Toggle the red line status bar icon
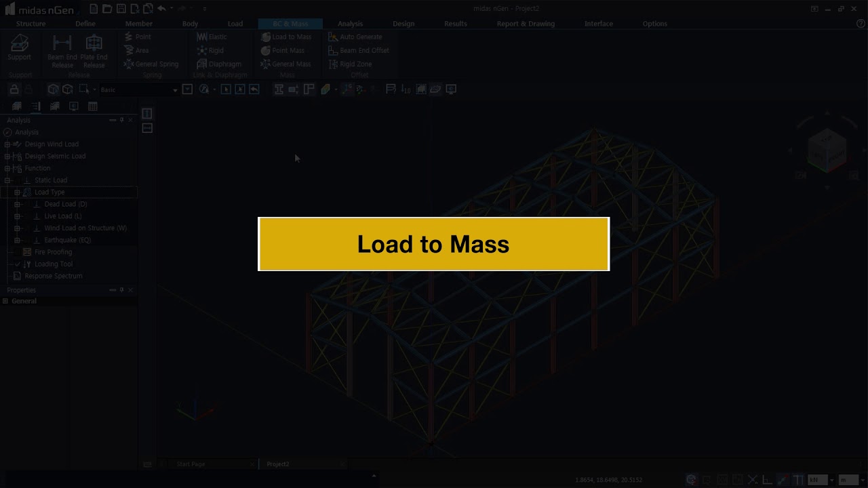Screen dimensions: 868x488 pos(782,480)
